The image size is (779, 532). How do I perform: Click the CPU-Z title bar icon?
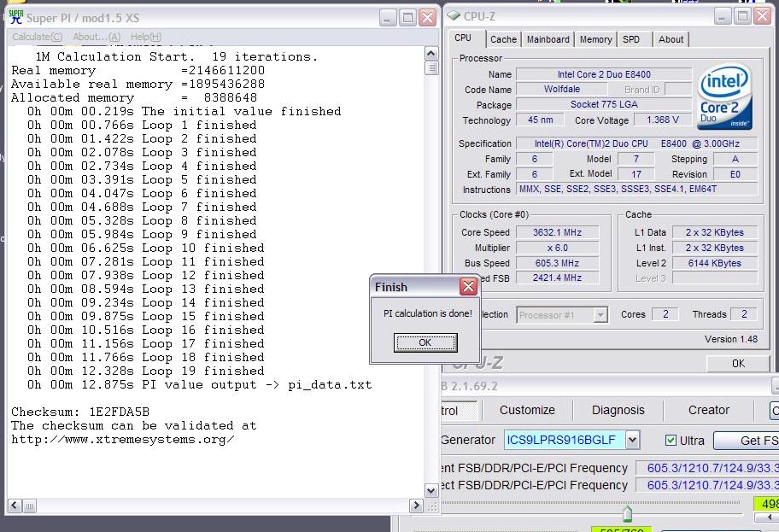pyautogui.click(x=454, y=16)
